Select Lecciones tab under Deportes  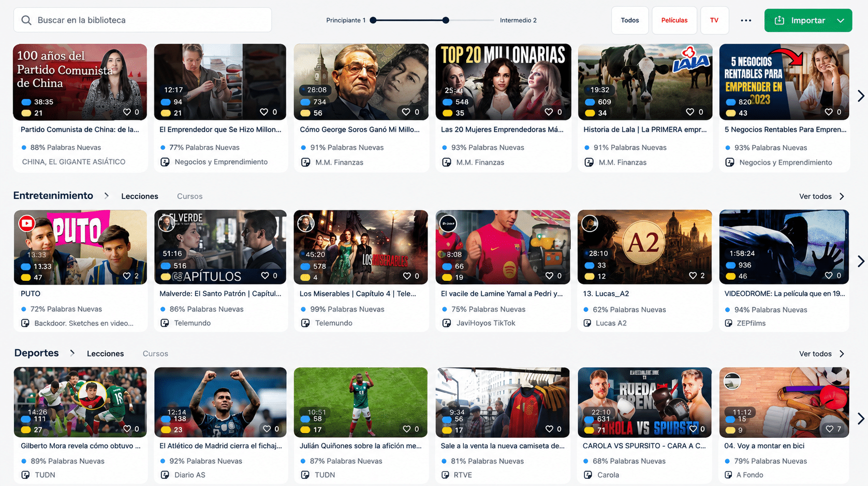(x=105, y=353)
